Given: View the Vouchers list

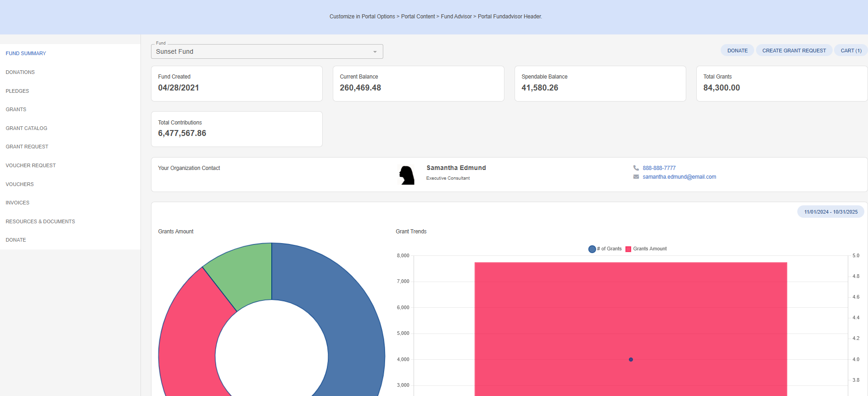Looking at the screenshot, I should 20,184.
